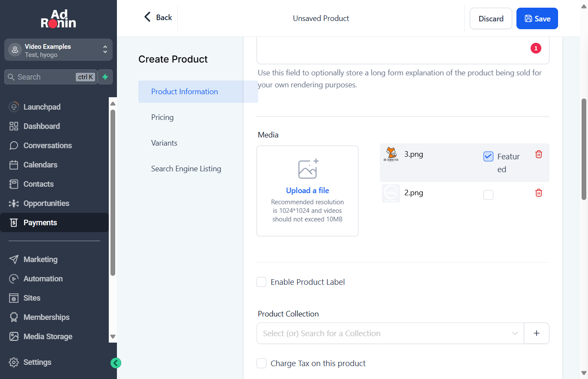Switch to Search Engine Listing tab
The height and width of the screenshot is (379, 588).
tap(186, 169)
